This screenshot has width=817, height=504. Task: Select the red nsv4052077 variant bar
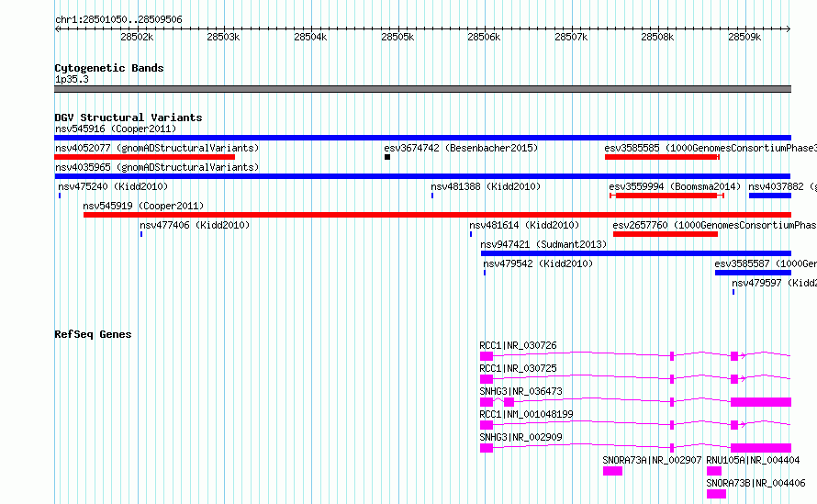coord(144,157)
